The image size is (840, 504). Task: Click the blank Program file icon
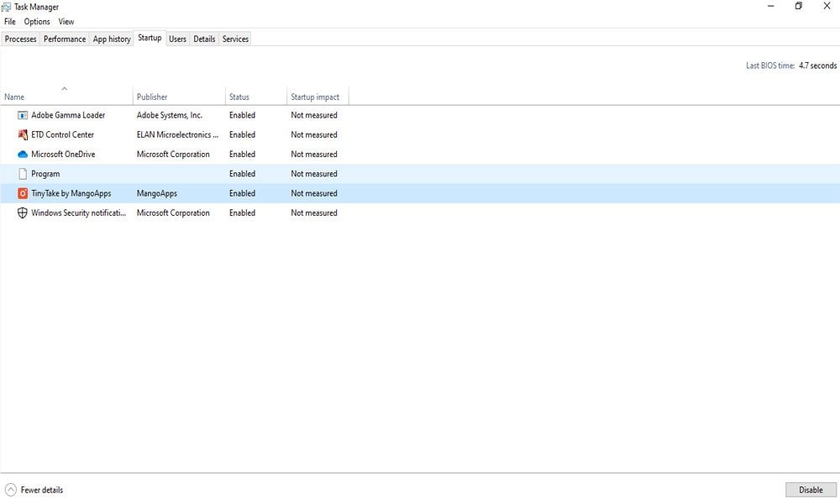(23, 174)
